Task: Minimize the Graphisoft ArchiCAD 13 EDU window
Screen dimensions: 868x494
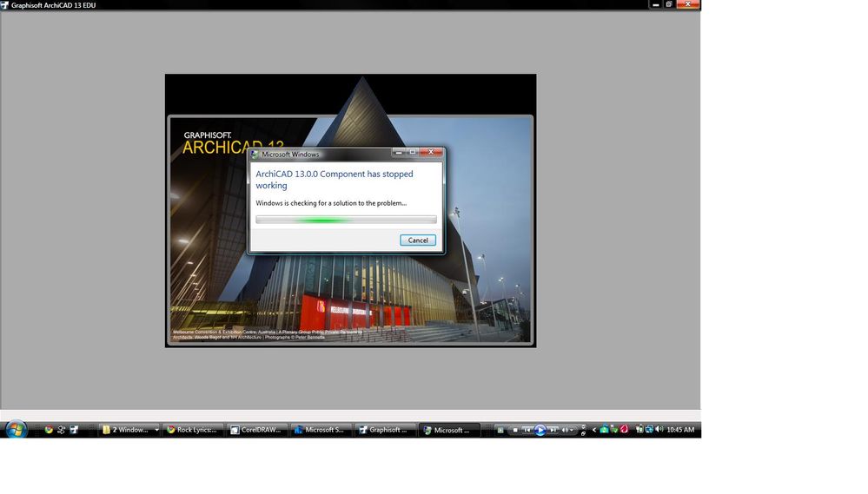Action: [x=655, y=4]
